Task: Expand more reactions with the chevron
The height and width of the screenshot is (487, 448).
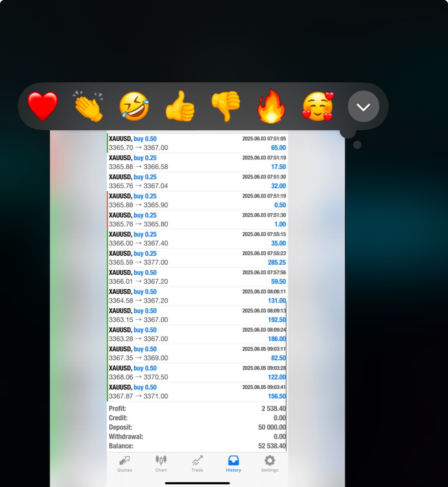Action: tap(363, 106)
